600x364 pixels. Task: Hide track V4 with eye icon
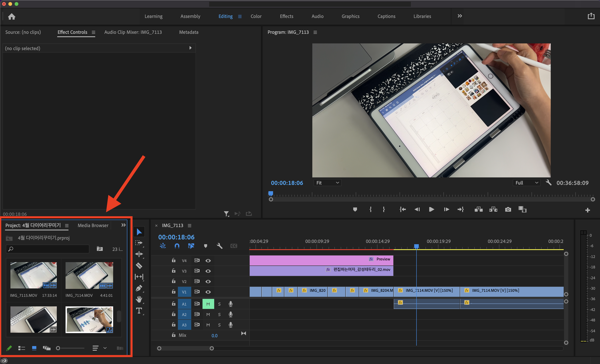[208, 260]
